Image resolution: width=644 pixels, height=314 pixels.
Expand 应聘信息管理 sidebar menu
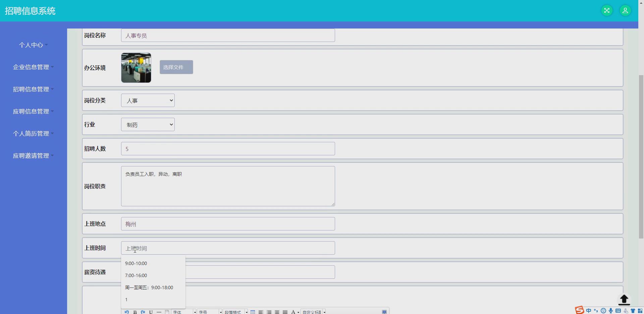pyautogui.click(x=33, y=111)
